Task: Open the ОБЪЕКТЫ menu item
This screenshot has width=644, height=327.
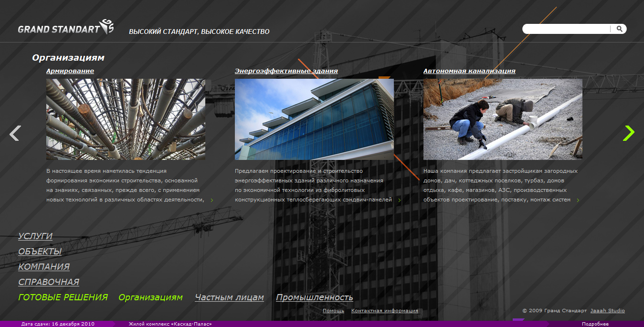Action: [40, 252]
